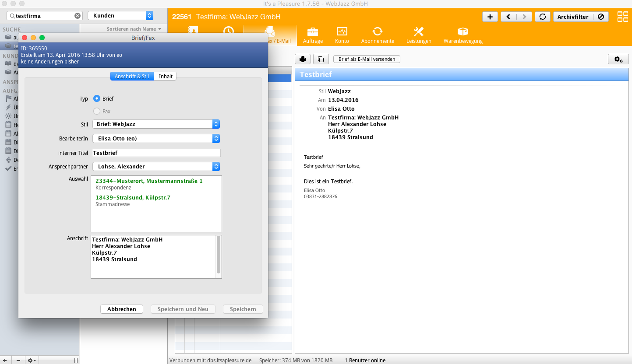Click the circle-slash icon beside Archivfilter
The width and height of the screenshot is (632, 364).
click(601, 17)
